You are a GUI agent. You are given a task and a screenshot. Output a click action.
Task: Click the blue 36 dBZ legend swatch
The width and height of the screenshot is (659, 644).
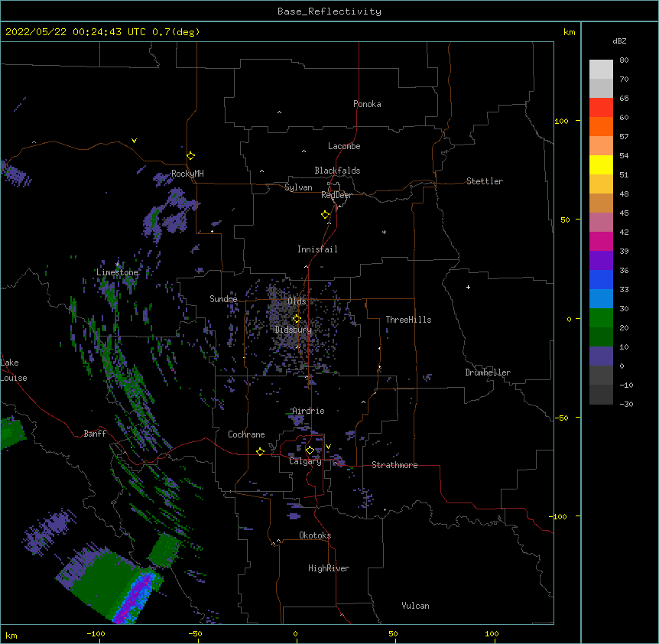[x=601, y=279]
